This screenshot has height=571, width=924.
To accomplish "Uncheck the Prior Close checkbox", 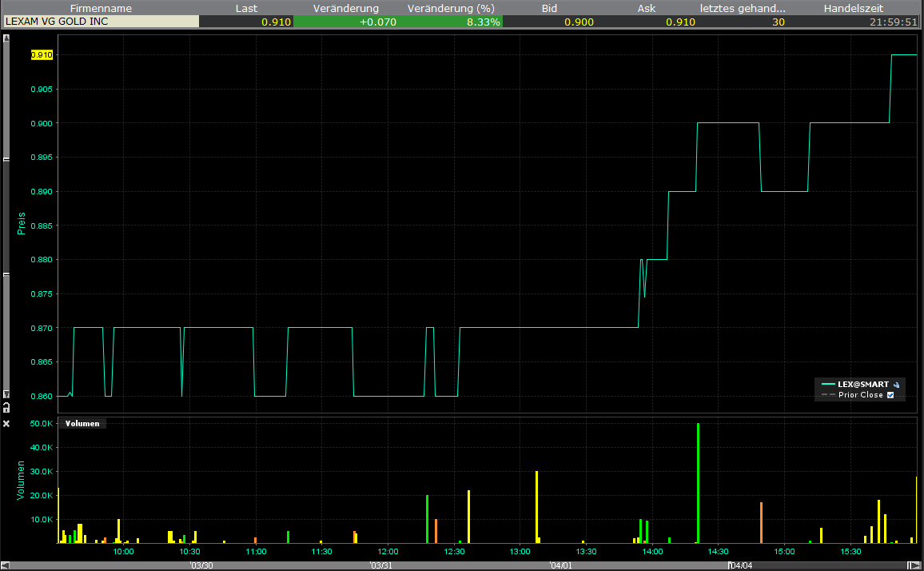I will (890, 395).
